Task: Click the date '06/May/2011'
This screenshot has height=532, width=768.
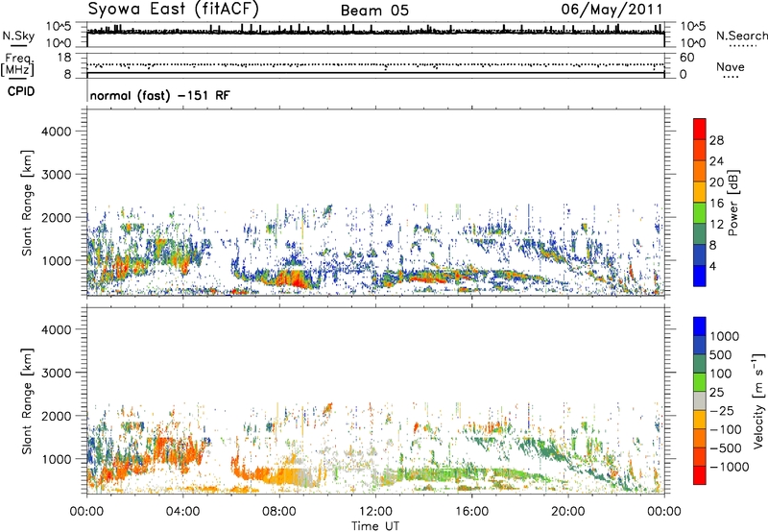Action: [x=612, y=10]
